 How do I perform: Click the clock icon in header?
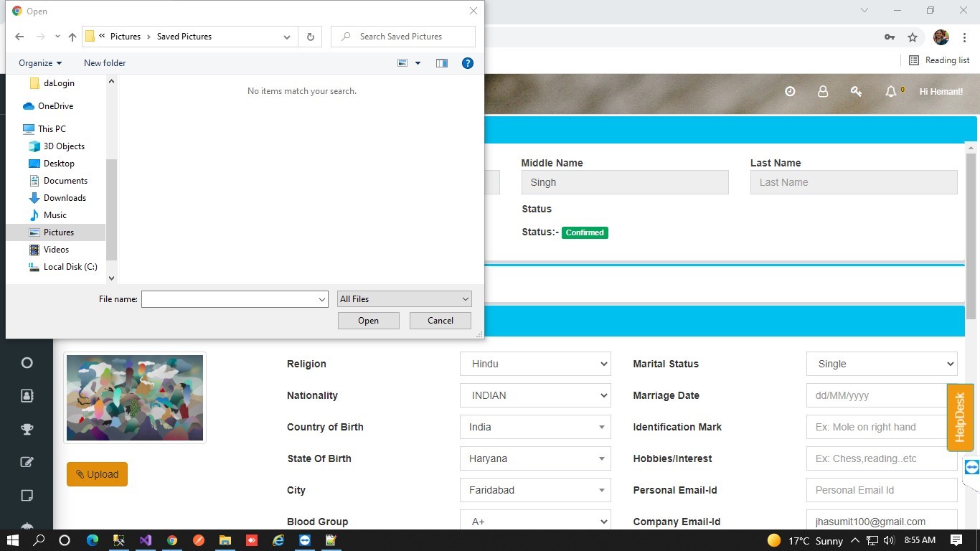[x=790, y=92]
